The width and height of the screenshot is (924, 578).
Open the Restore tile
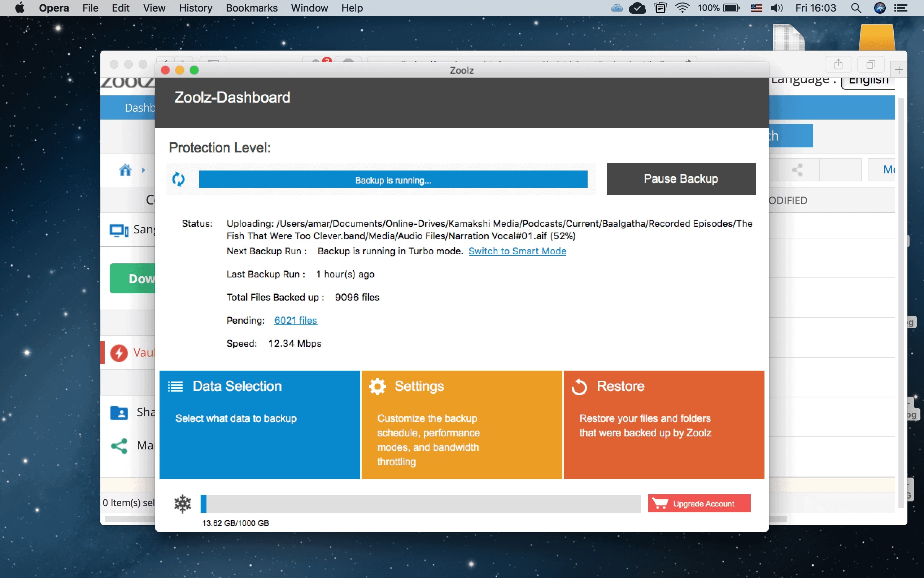pyautogui.click(x=664, y=424)
